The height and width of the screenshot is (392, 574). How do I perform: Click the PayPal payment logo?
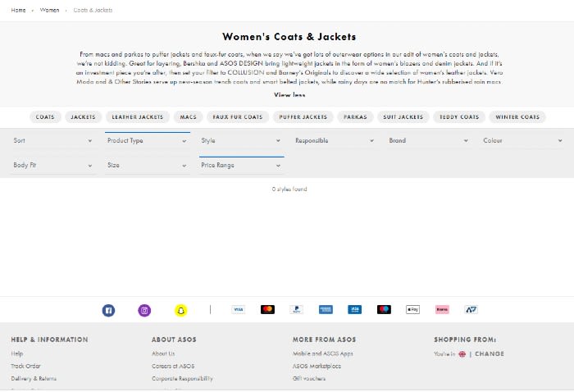click(x=297, y=310)
